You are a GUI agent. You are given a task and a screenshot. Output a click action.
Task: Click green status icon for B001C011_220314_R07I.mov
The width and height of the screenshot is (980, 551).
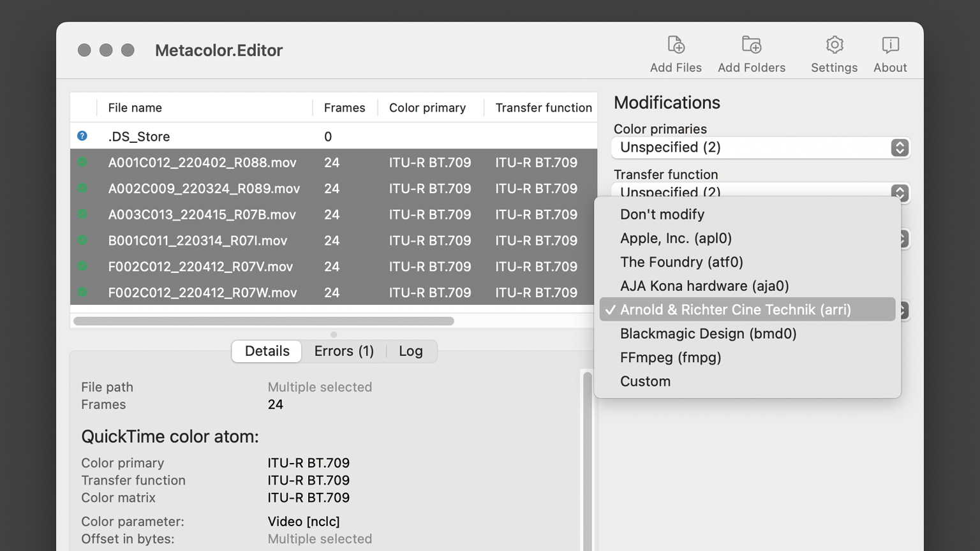82,240
